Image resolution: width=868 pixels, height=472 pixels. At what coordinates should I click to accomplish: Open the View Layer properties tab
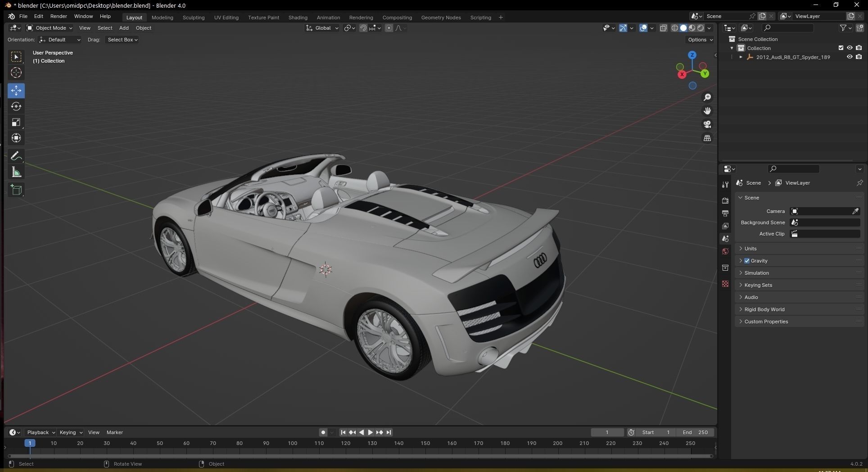click(725, 226)
